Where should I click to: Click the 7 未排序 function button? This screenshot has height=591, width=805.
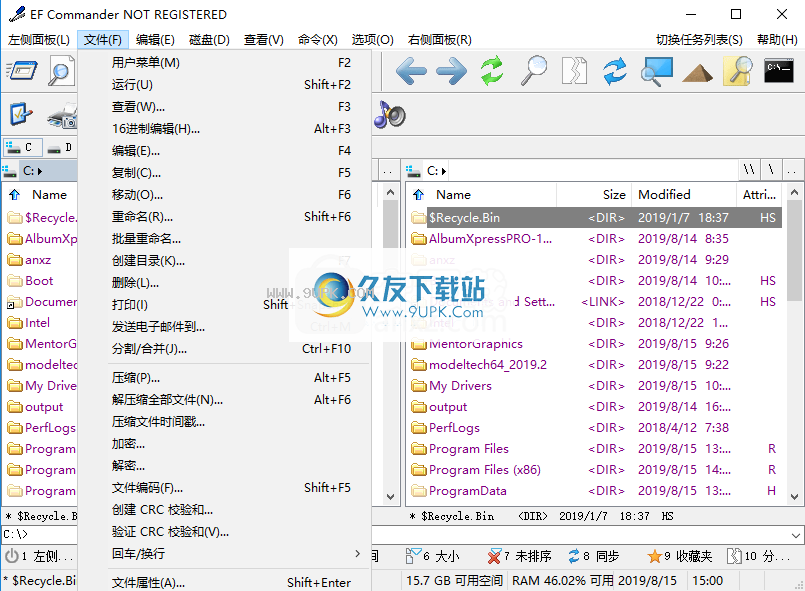pyautogui.click(x=520, y=556)
